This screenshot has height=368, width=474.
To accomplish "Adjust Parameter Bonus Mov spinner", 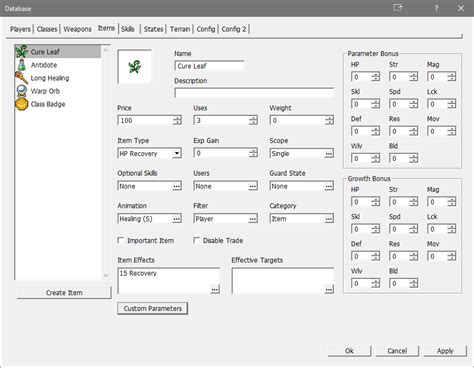I will point(452,131).
